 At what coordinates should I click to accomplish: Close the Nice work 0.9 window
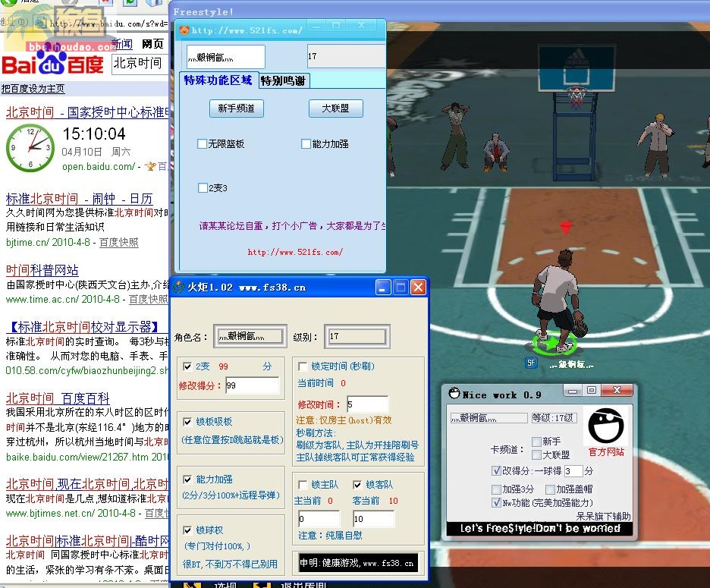pyautogui.click(x=617, y=391)
